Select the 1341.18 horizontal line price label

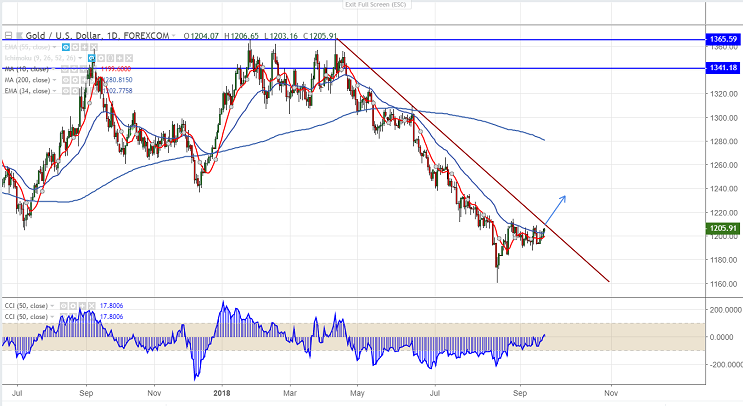(x=724, y=68)
